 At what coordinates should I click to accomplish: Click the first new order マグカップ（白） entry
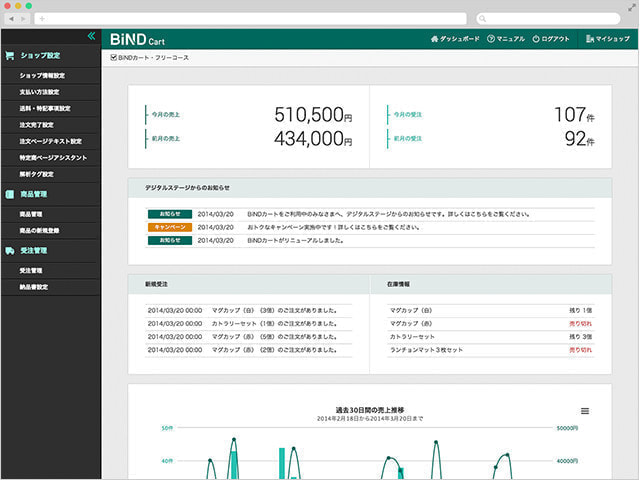[x=249, y=310]
